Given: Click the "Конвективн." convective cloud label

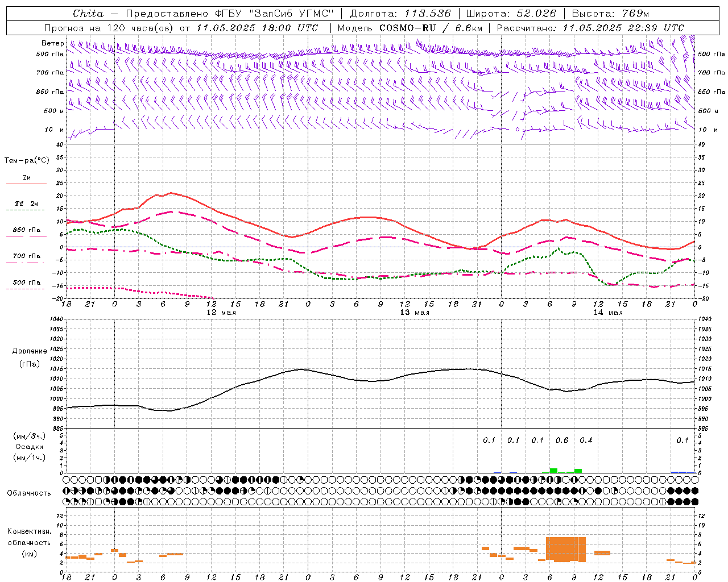Looking at the screenshot, I should 29,531.
